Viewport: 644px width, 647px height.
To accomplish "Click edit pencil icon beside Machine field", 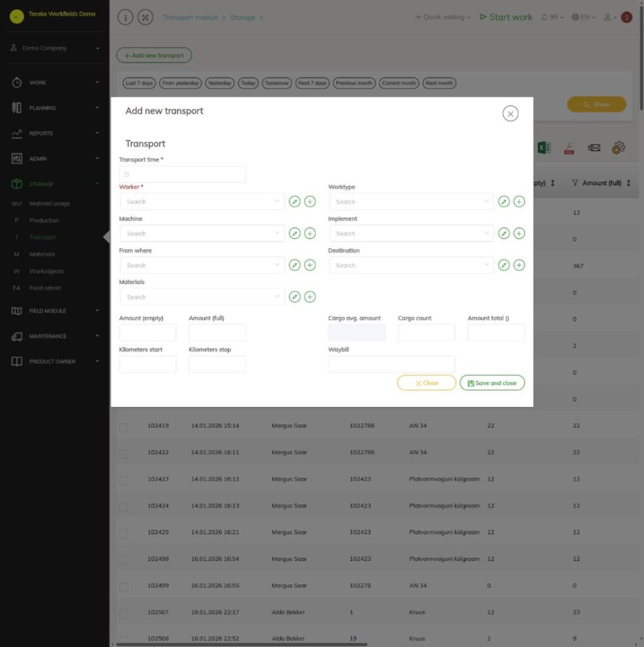I will coord(295,233).
